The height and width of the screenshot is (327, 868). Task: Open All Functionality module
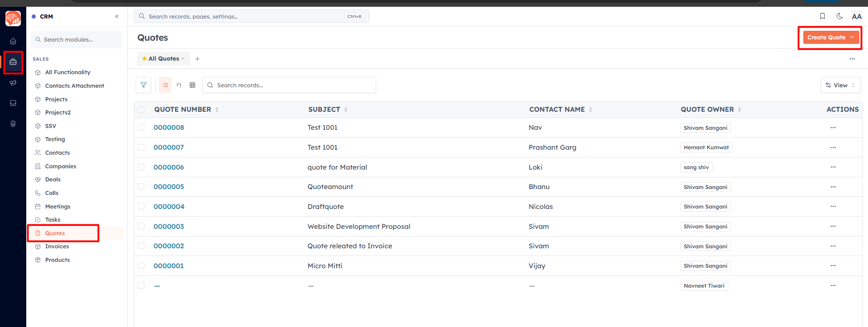point(68,72)
